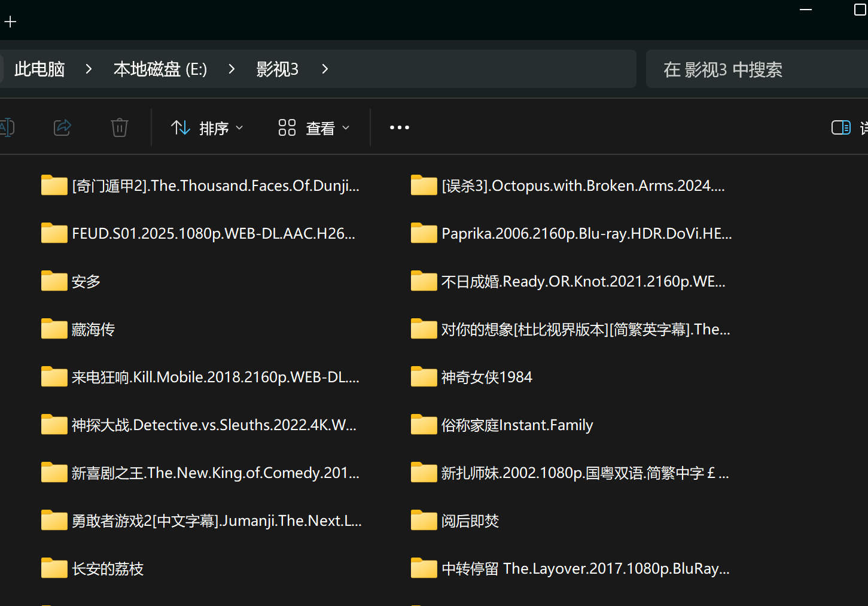Select the folder icon for 神奇女侠1984

pyautogui.click(x=424, y=377)
